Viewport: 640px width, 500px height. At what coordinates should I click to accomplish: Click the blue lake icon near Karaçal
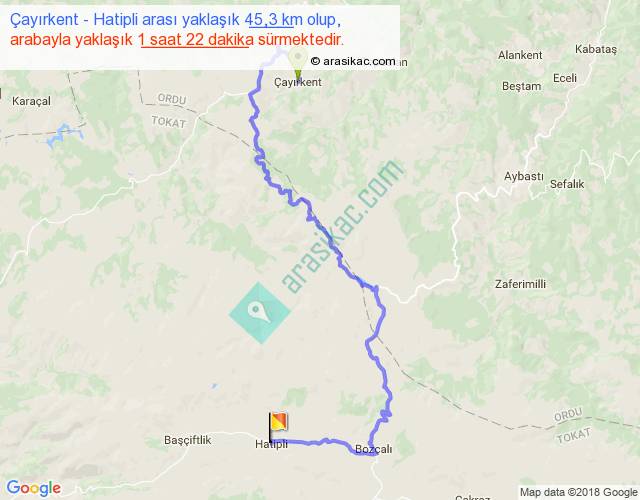point(64,135)
